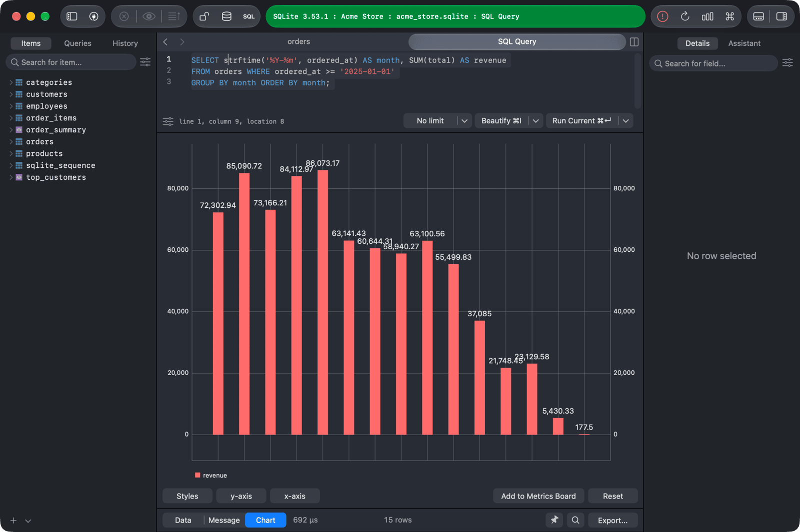800x532 pixels.
Task: Expand the employees table
Action: tap(11, 106)
